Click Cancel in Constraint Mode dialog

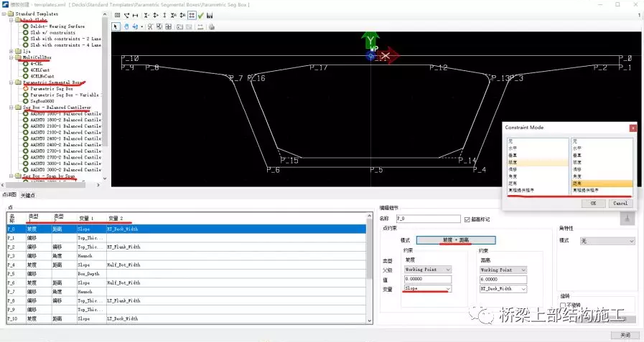click(x=620, y=204)
